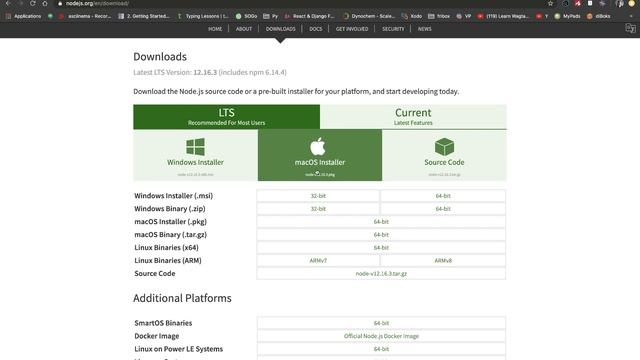Screen dimensions: 640x360
Task: Download 64-bit Windows Installer (.msi)
Action: [x=443, y=196]
